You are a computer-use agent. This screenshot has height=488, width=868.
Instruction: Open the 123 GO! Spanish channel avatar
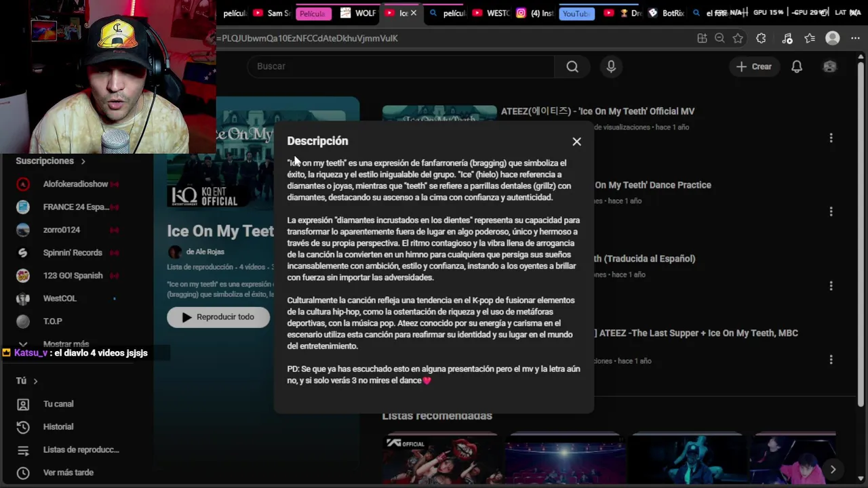tap(23, 276)
